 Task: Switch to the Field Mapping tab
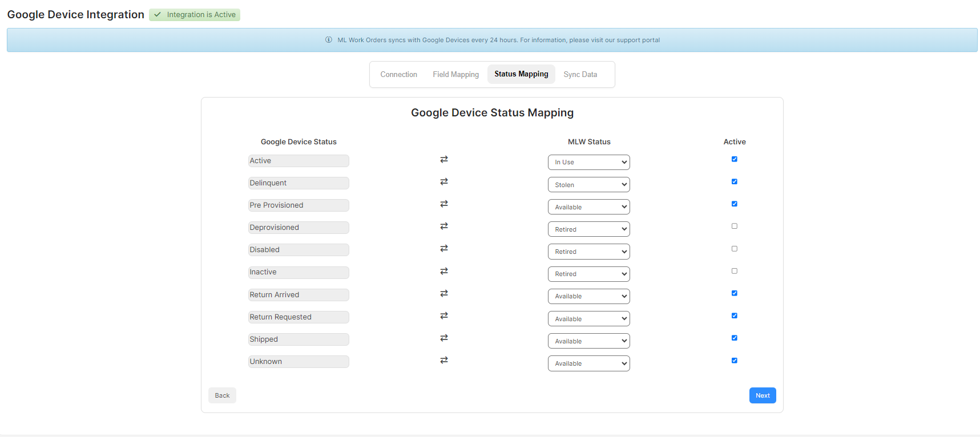point(455,75)
